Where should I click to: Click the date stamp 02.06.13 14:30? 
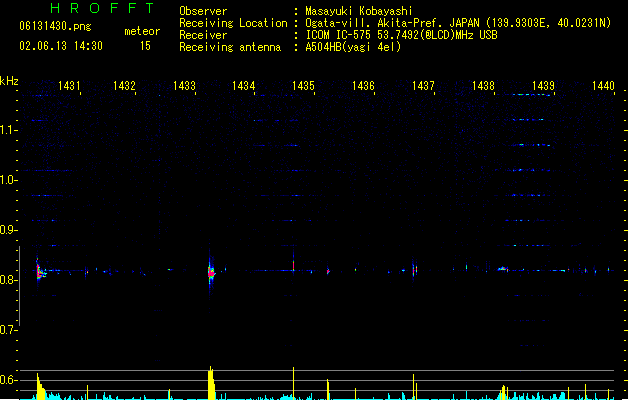coord(61,46)
